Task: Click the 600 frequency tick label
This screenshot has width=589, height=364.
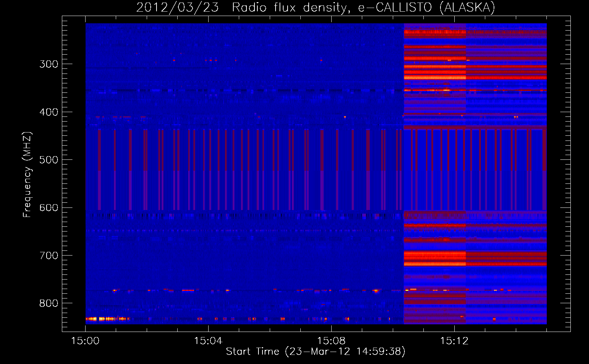Action: pos(49,208)
